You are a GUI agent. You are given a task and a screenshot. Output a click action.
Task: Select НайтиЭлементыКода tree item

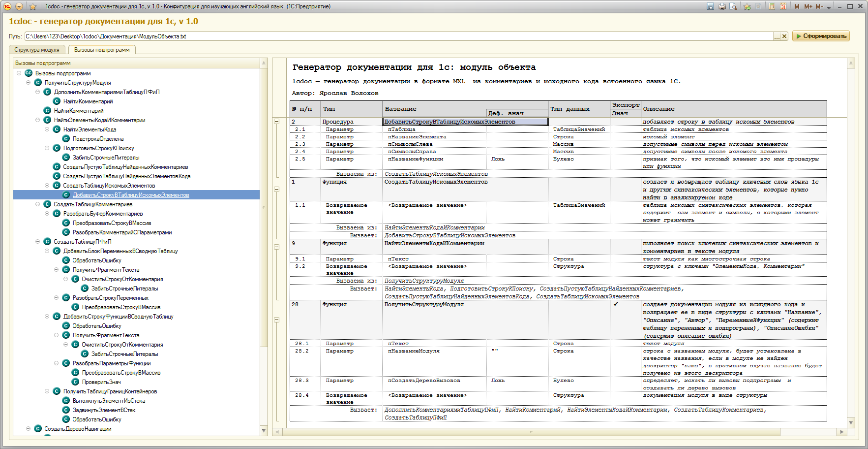point(90,129)
